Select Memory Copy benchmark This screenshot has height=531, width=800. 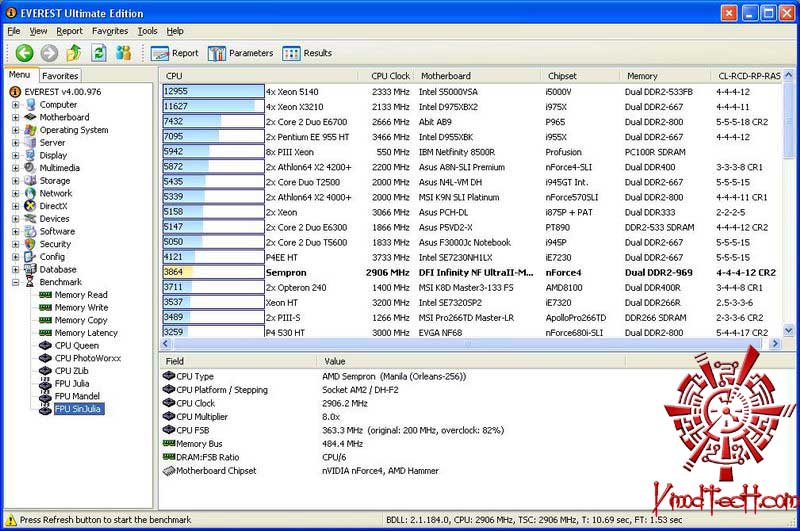tap(81, 320)
